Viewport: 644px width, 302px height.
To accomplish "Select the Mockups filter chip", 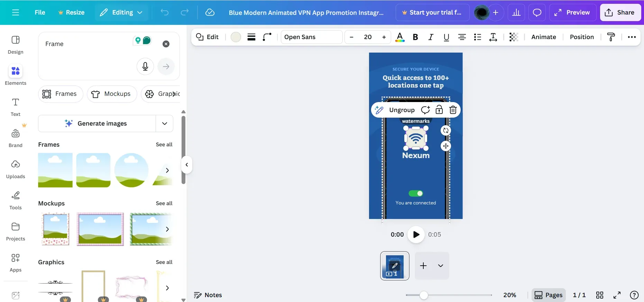I will 112,94.
